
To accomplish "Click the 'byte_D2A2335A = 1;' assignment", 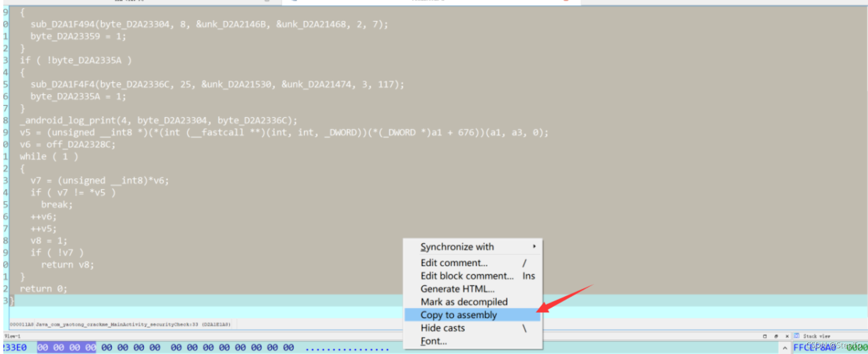I will 78,97.
